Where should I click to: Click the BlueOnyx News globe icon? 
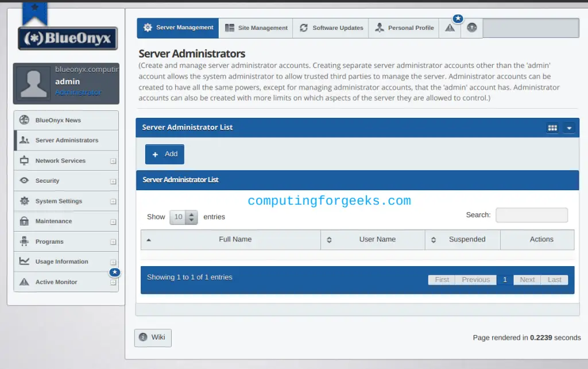click(x=24, y=120)
